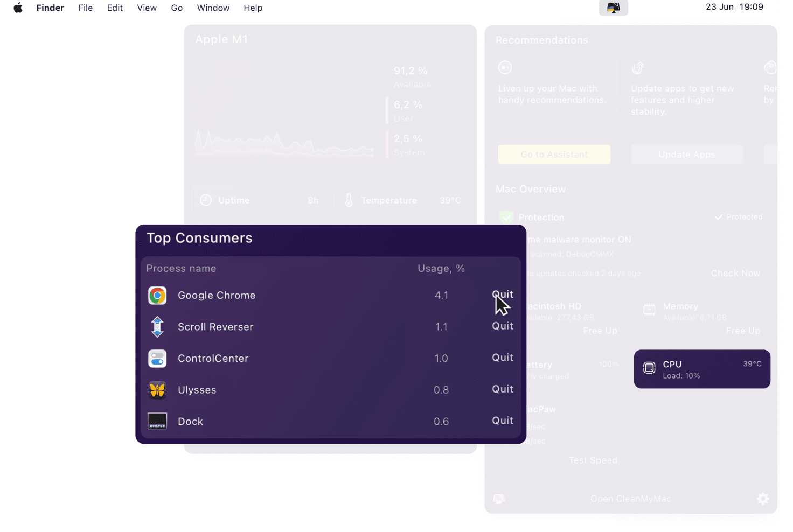Image resolution: width=793 pixels, height=532 pixels.
Task: Quit Scroll Reverser process
Action: (503, 326)
